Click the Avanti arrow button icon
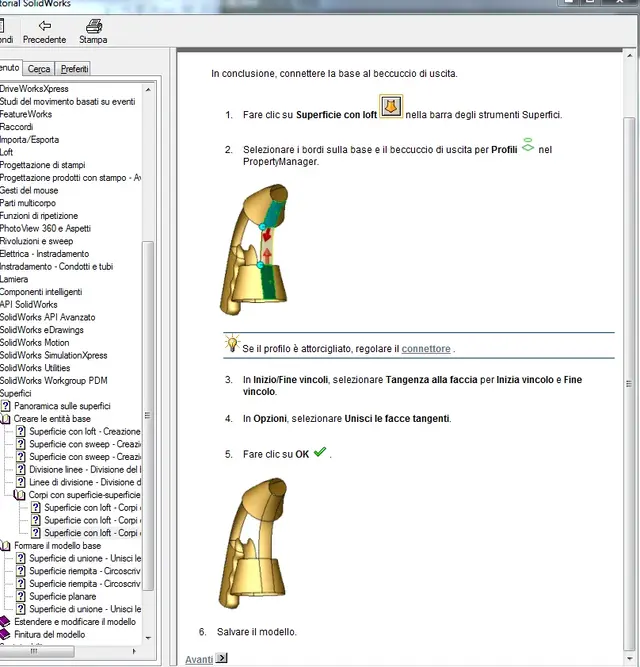Viewport: 640px width, 667px height. coord(221,658)
